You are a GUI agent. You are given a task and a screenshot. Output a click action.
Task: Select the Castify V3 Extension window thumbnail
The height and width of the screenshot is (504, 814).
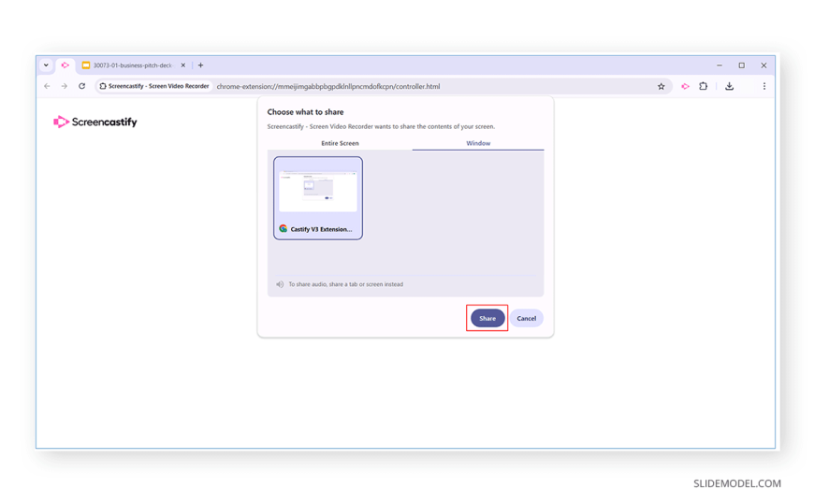coord(318,198)
